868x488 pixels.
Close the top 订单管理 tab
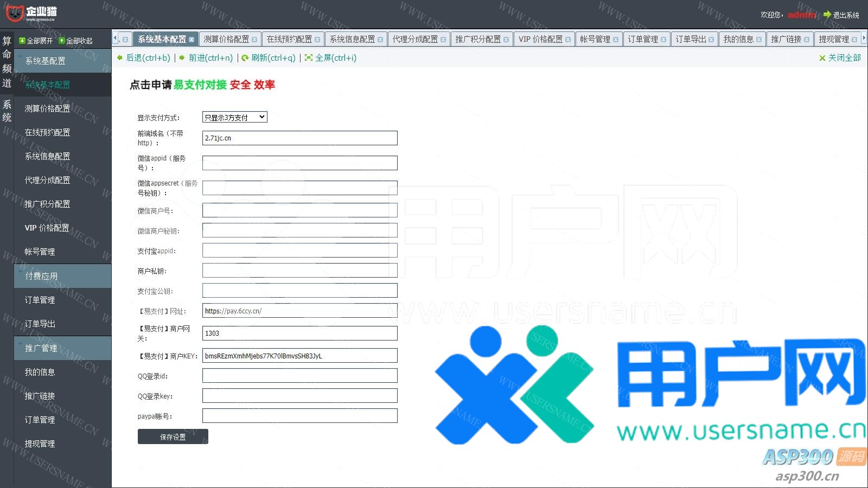tap(663, 40)
